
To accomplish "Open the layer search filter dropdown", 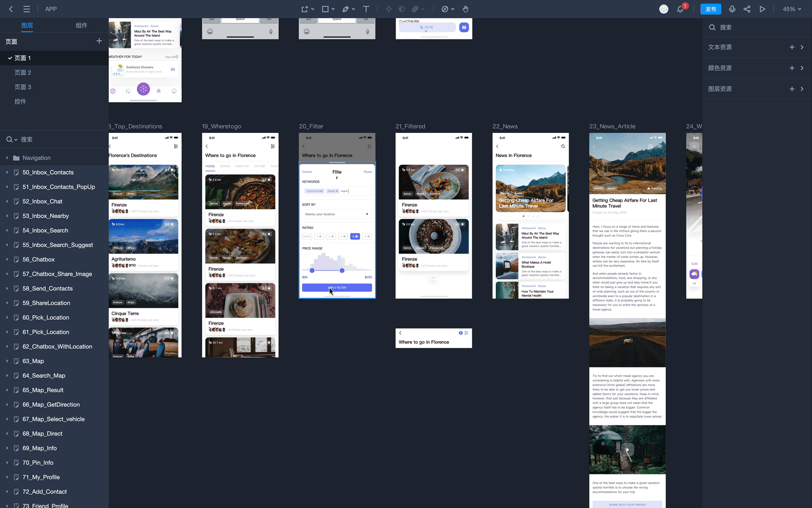I will click(12, 140).
